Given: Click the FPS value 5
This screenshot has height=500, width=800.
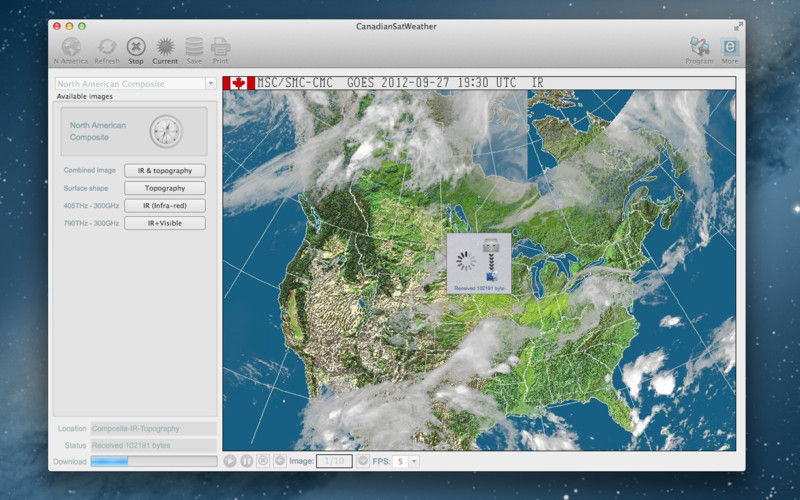Looking at the screenshot, I should (401, 461).
